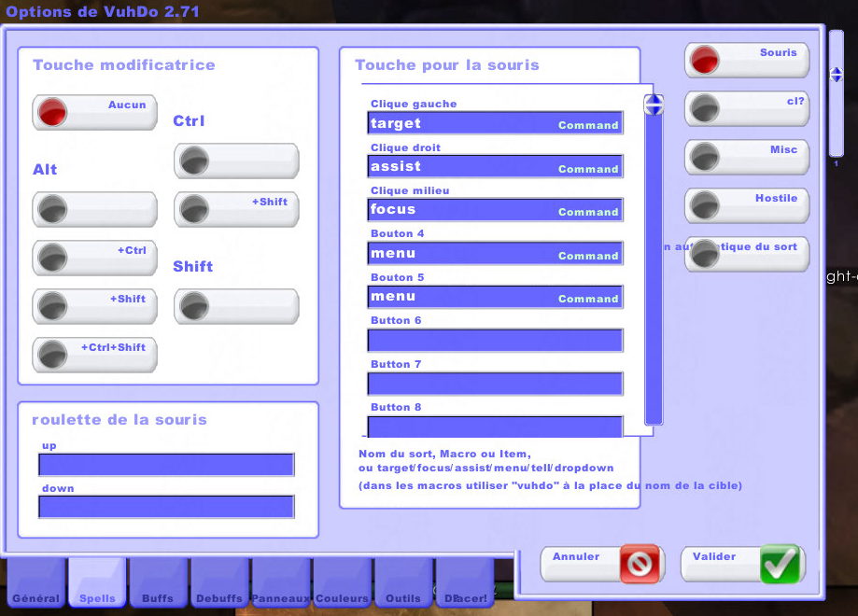Click the 'Clique gauche' label
The image size is (858, 616).
pos(414,104)
